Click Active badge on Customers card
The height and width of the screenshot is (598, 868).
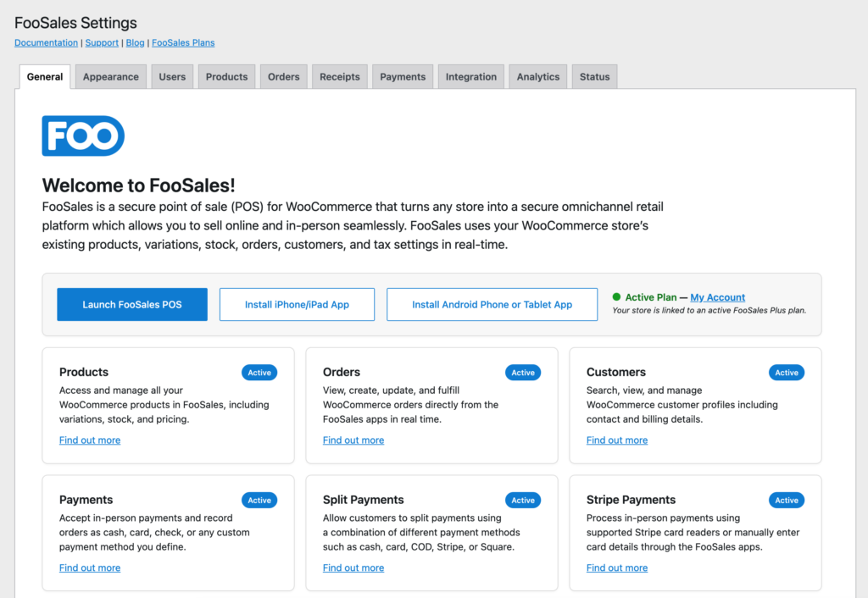(x=786, y=373)
